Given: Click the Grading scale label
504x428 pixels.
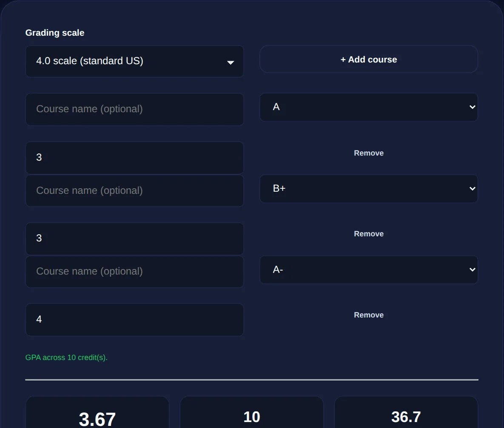Looking at the screenshot, I should tap(54, 33).
